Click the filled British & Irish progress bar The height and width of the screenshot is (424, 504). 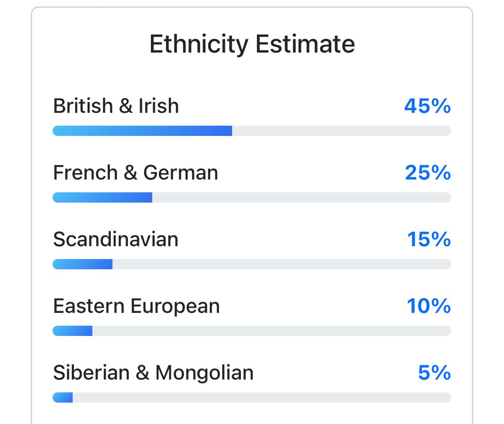point(142,131)
